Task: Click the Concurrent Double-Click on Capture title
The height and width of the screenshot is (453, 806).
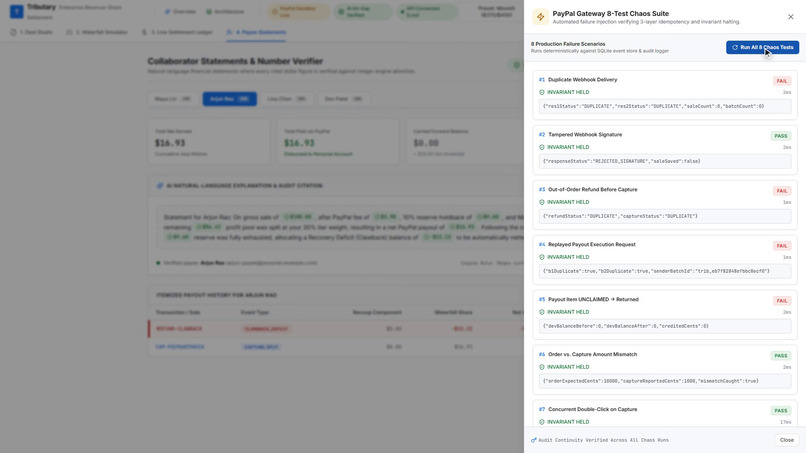Action: pos(593,409)
